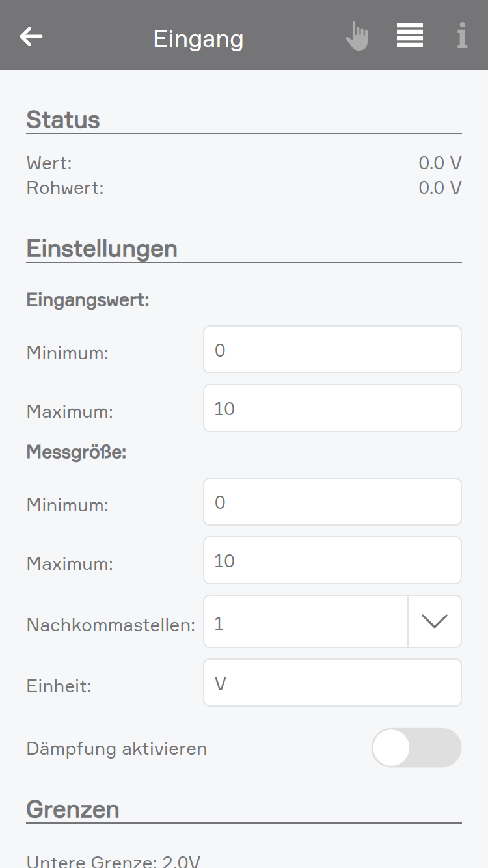Viewport: 488px width, 868px height.
Task: Click the Einstellungen section heading
Action: tap(102, 249)
